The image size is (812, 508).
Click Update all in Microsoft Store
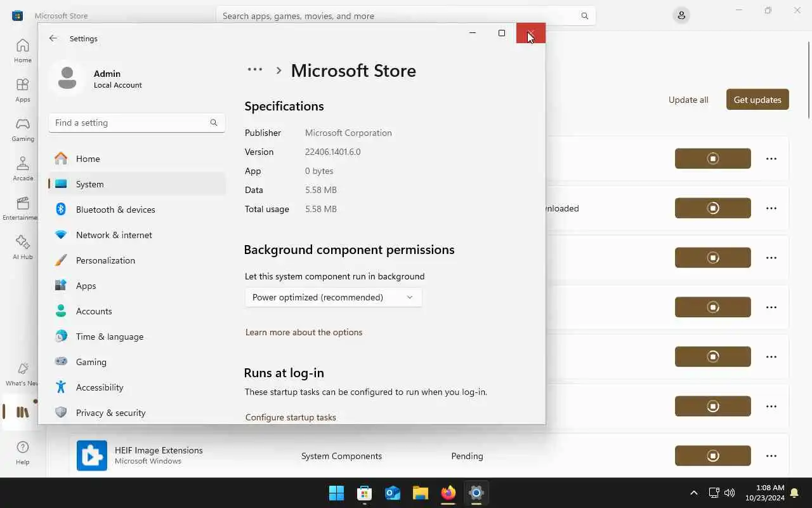click(688, 100)
